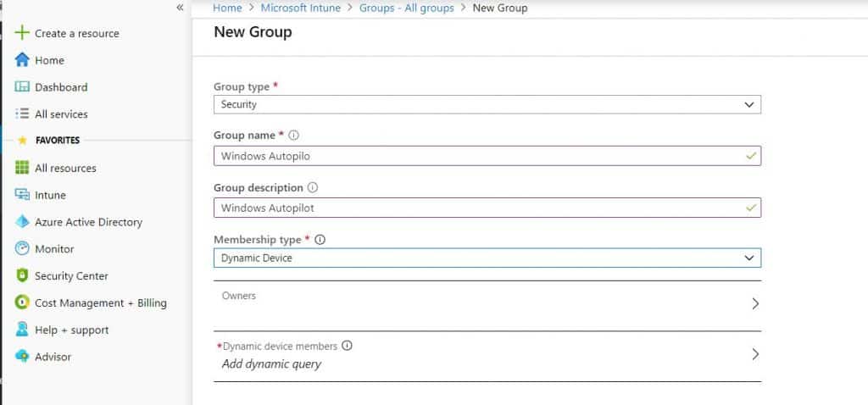Open Azure Active Directory
868x405 pixels.
click(88, 222)
